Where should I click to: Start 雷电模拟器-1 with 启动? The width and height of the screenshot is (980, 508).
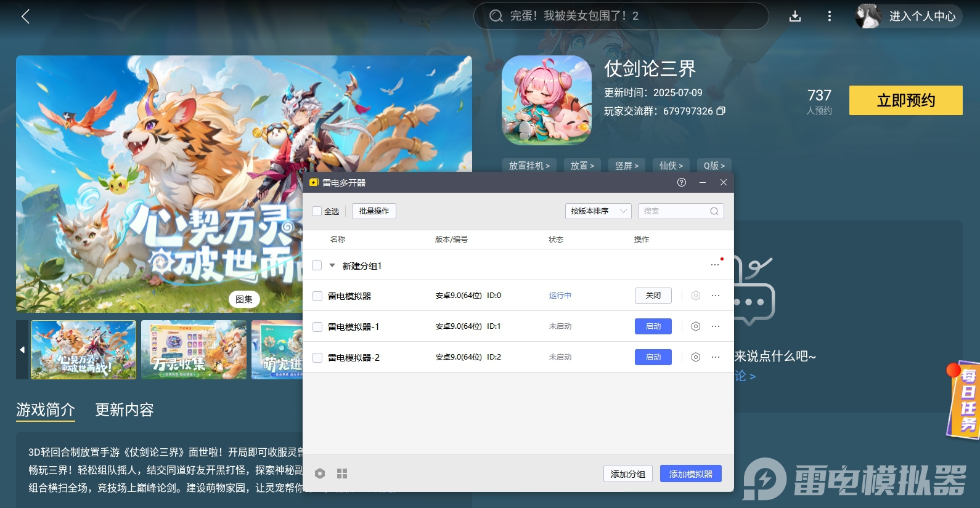(x=653, y=326)
